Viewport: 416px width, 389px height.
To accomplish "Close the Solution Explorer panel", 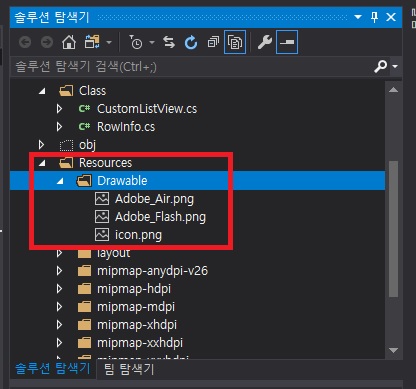I will [x=391, y=17].
